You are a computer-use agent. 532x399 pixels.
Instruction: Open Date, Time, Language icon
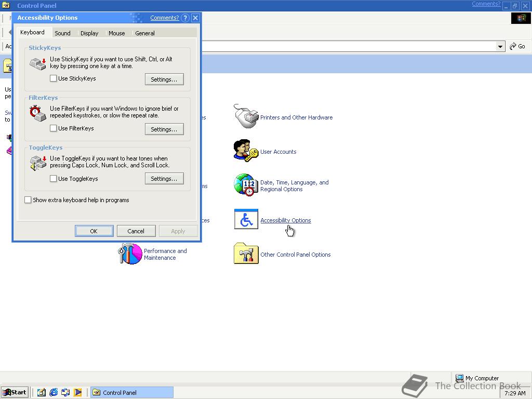pos(246,185)
